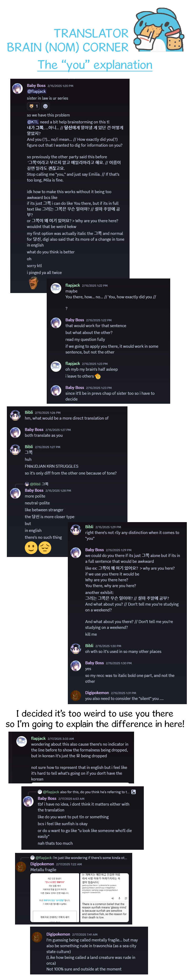Click the pensive face emoji
The height and width of the screenshot is (980, 190).
tap(45, 547)
